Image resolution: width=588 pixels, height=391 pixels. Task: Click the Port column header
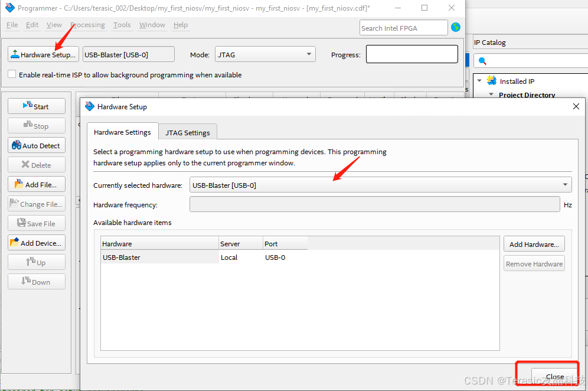[x=285, y=243]
